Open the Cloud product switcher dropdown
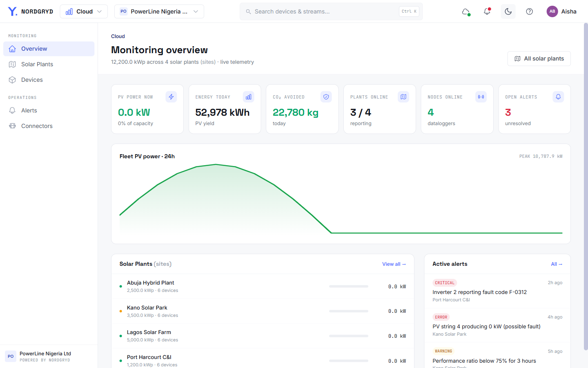This screenshot has height=368, width=588. 84,11
